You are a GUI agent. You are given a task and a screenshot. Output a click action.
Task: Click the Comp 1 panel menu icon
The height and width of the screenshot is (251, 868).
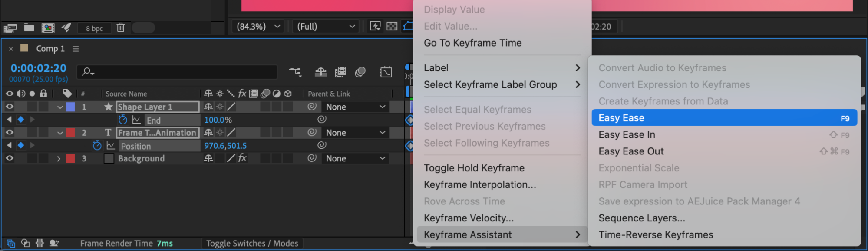click(x=76, y=49)
